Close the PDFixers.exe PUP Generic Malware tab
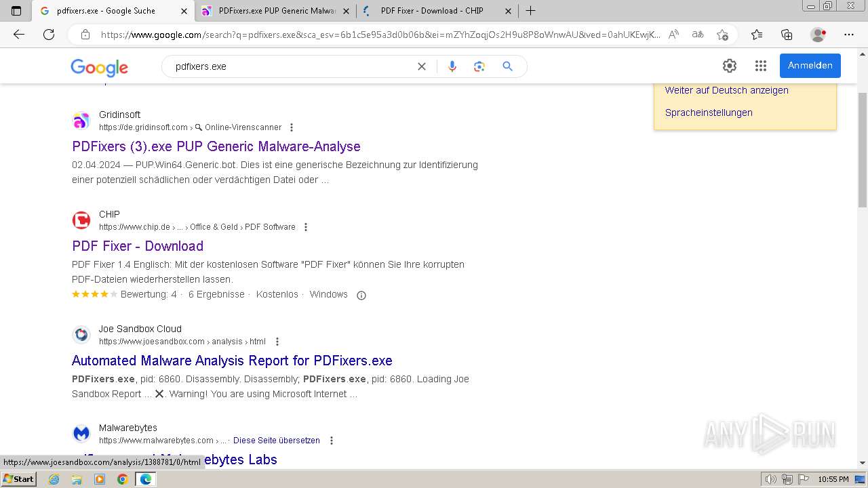 coord(346,11)
